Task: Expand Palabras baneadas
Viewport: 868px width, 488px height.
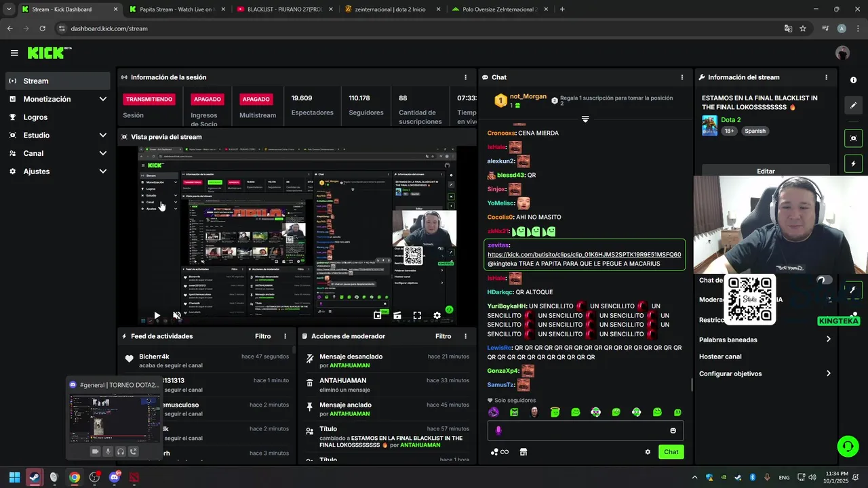Action: click(766, 340)
